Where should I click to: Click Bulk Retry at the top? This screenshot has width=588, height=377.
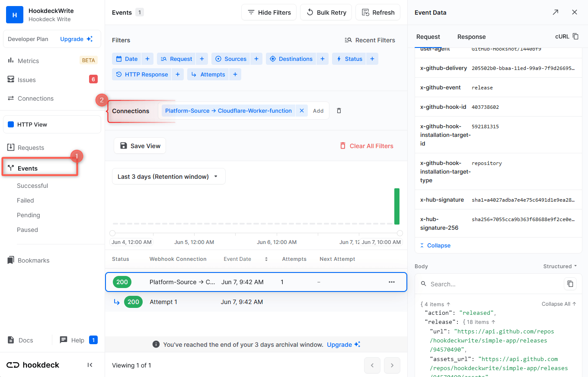point(326,12)
